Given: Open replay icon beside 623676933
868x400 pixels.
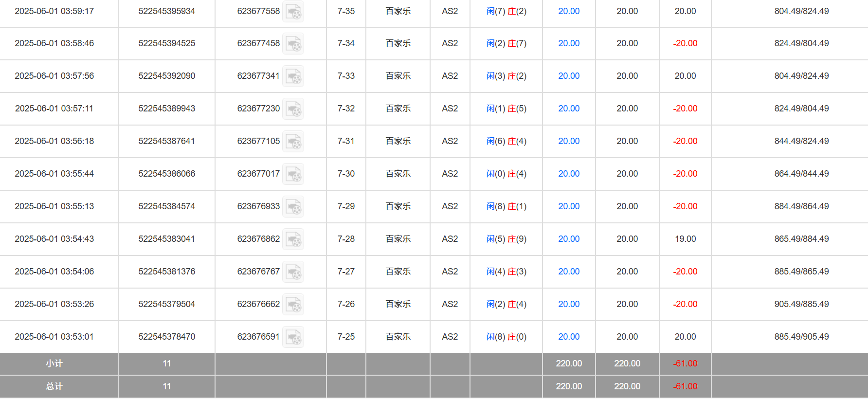Looking at the screenshot, I should pos(293,207).
